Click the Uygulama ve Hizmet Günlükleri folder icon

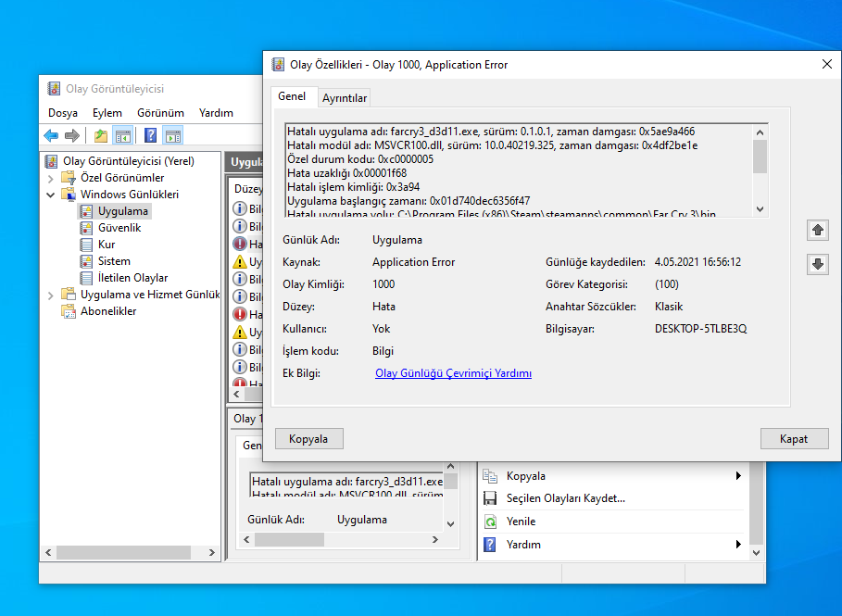point(69,295)
